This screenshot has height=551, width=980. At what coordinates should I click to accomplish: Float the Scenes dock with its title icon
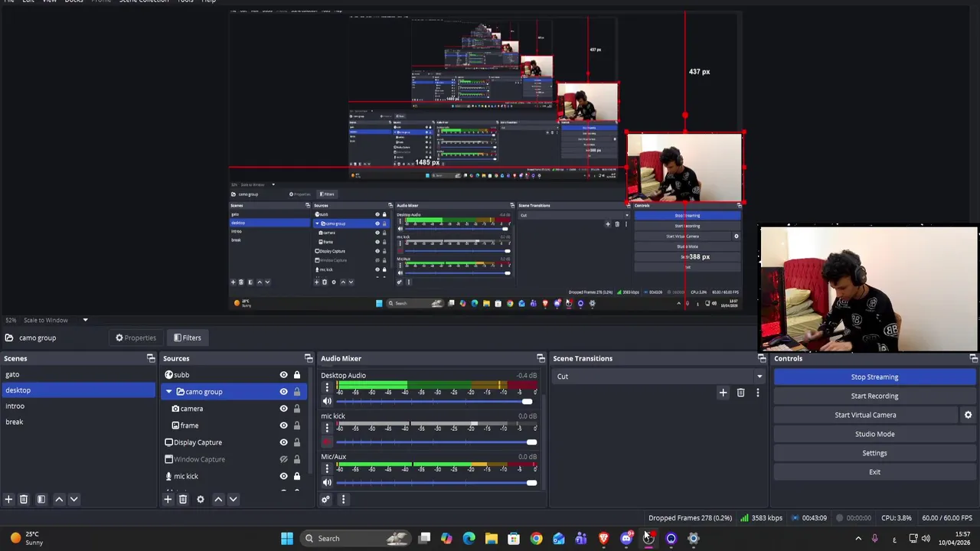click(x=151, y=358)
